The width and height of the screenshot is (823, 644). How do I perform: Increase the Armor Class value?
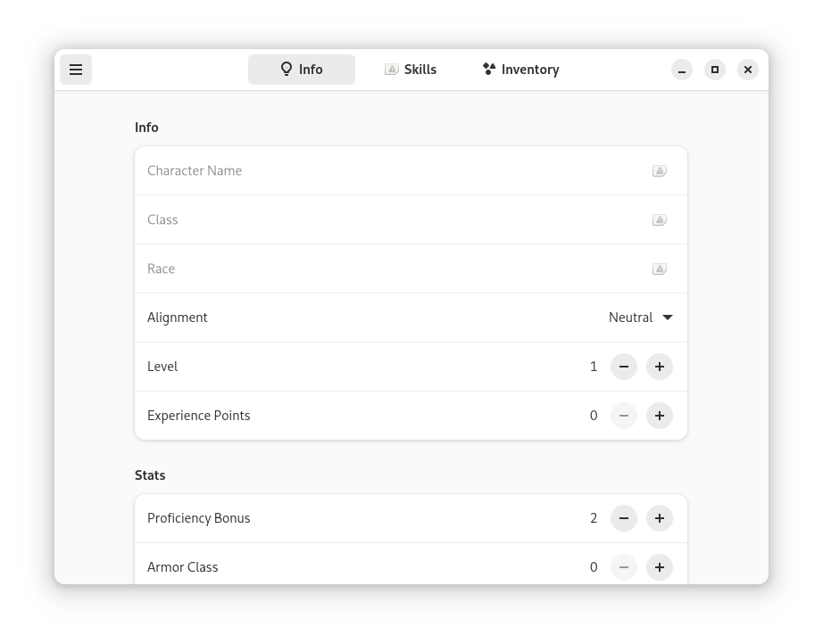[x=660, y=567]
